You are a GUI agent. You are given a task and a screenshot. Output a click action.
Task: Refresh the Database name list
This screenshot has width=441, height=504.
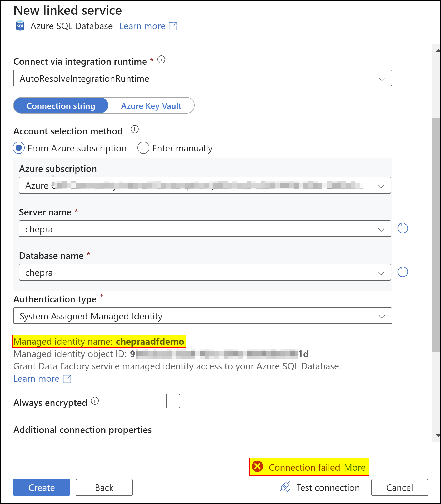click(403, 272)
